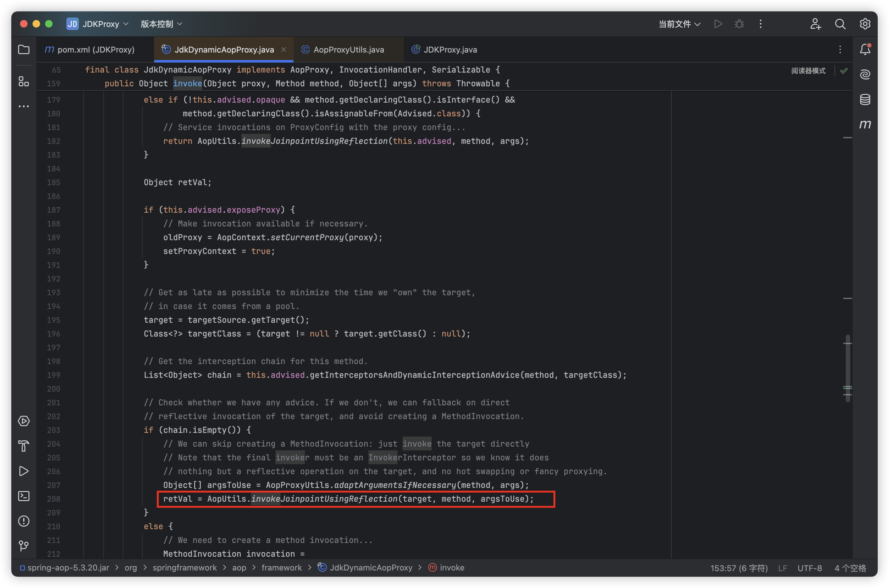Open the Database tool window icon
Viewport: 889px width, 588px height.
point(865,99)
